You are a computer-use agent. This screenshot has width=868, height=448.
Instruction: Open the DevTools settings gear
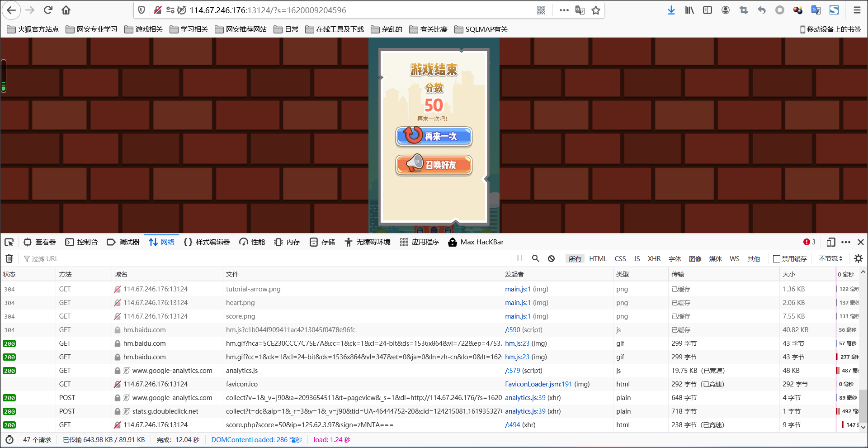(858, 258)
